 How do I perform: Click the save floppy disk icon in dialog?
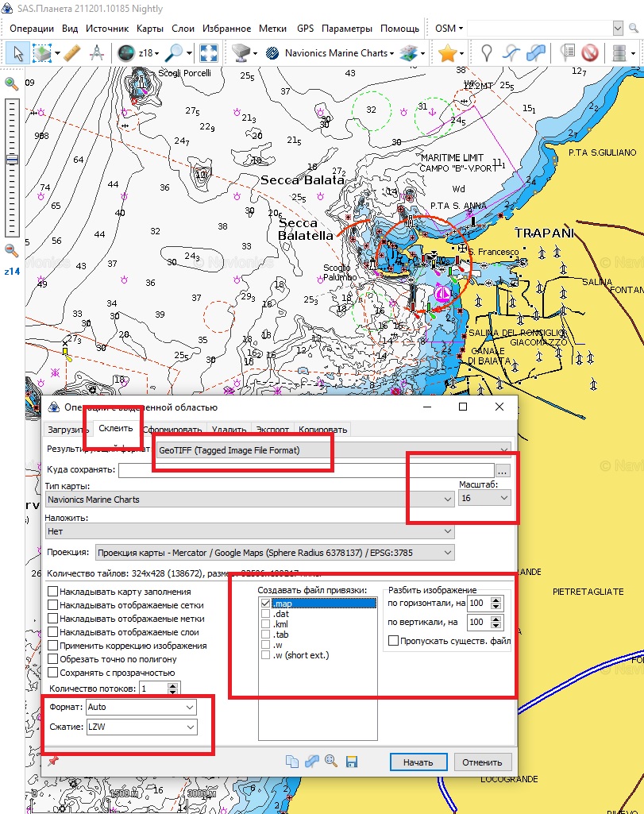point(352,762)
